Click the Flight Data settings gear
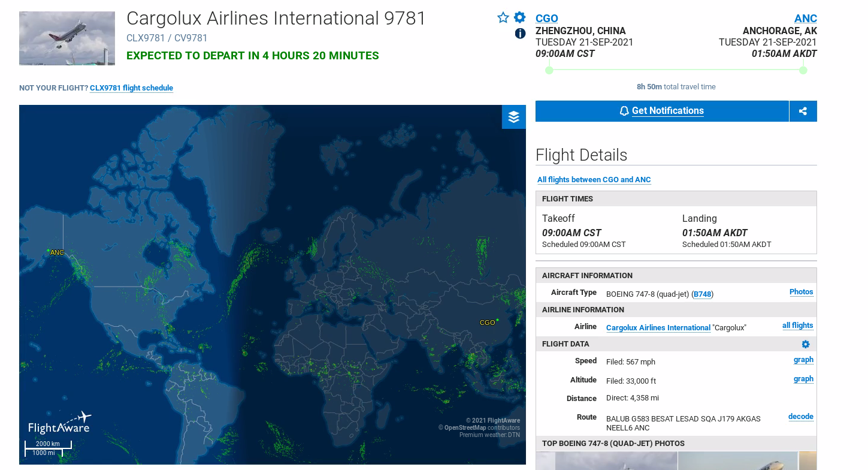 806,344
